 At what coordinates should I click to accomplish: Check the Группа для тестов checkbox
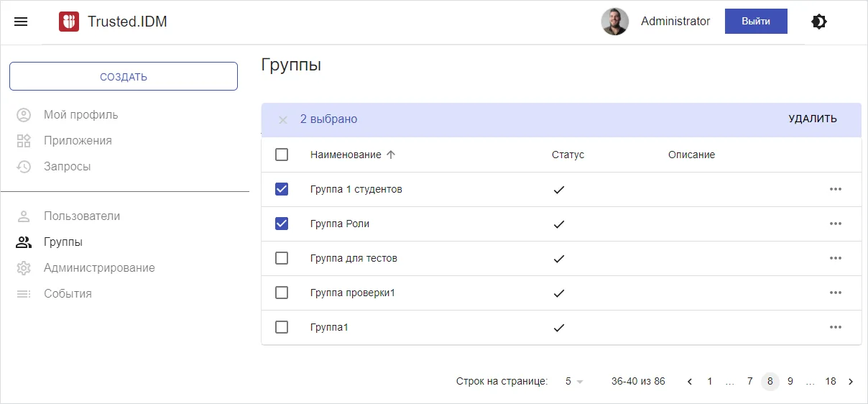pos(282,258)
